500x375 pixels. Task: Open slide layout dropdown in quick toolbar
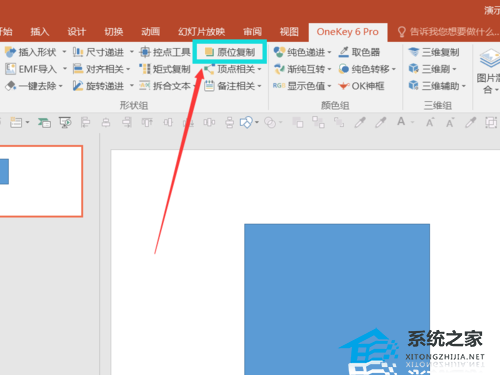[27, 123]
